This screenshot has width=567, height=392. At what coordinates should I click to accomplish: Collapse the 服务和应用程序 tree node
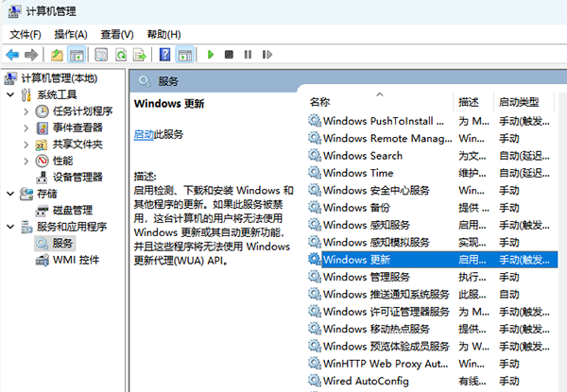pyautogui.click(x=10, y=227)
